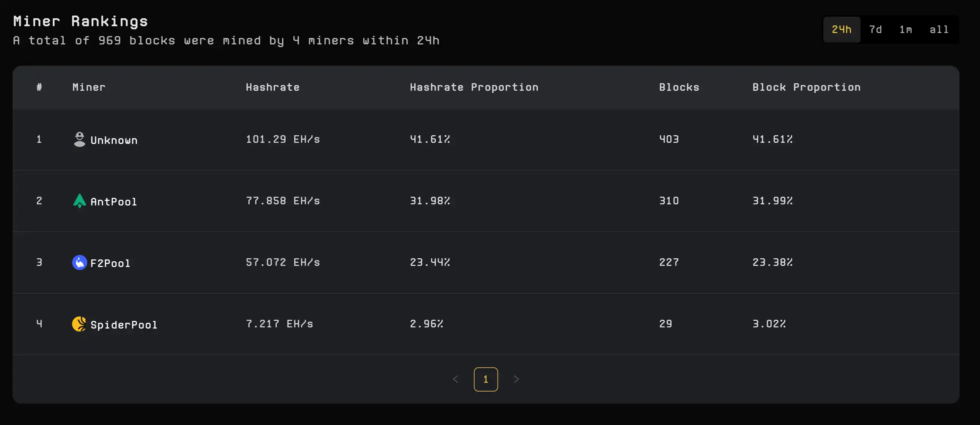Open the Unknown miner link

point(114,140)
